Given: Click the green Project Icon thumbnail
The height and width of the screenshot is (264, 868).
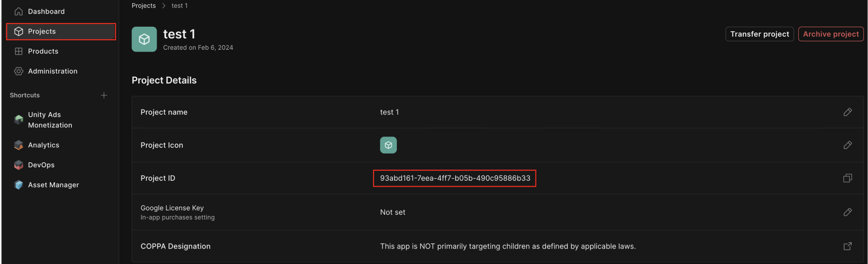Looking at the screenshot, I should point(388,145).
